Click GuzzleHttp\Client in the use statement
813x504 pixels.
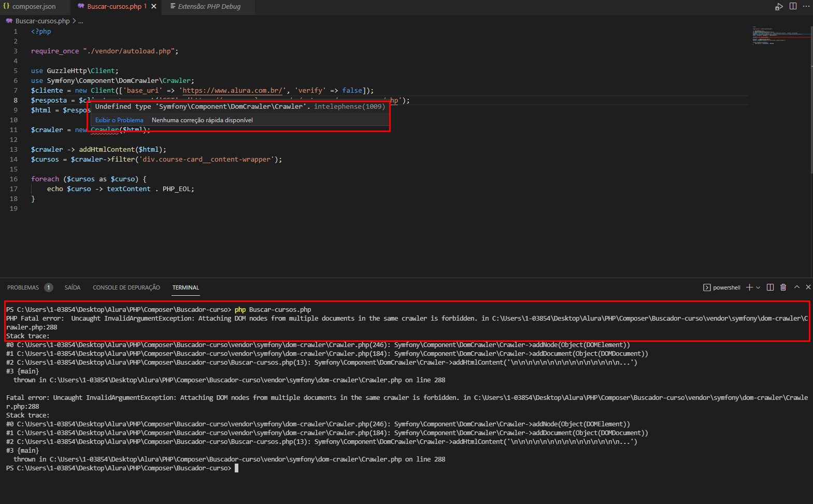pos(81,71)
